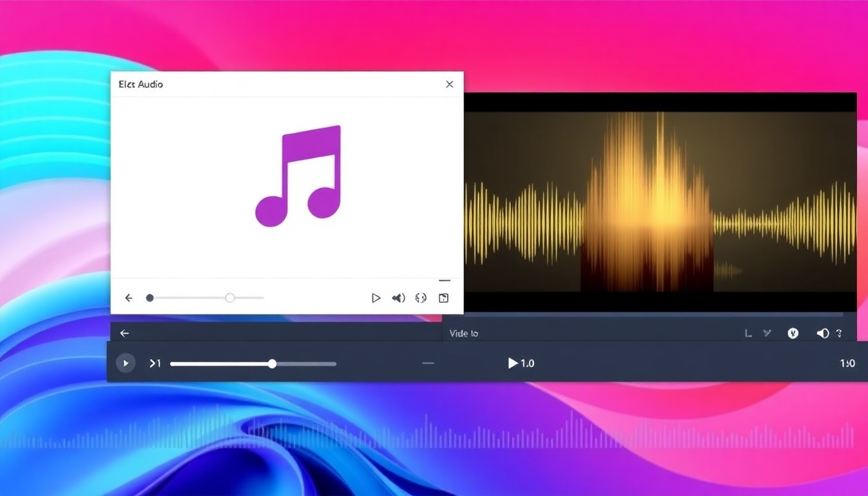Click the 'Elct Audio' window title

pos(141,84)
